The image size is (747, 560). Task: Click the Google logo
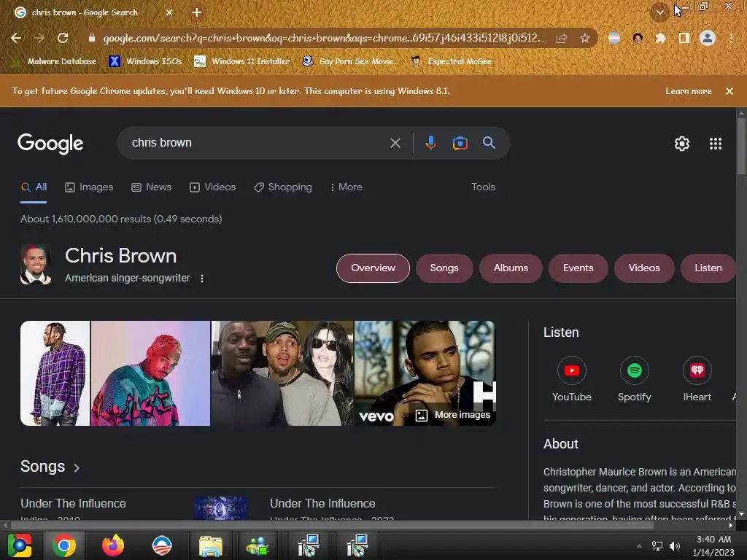(x=50, y=144)
